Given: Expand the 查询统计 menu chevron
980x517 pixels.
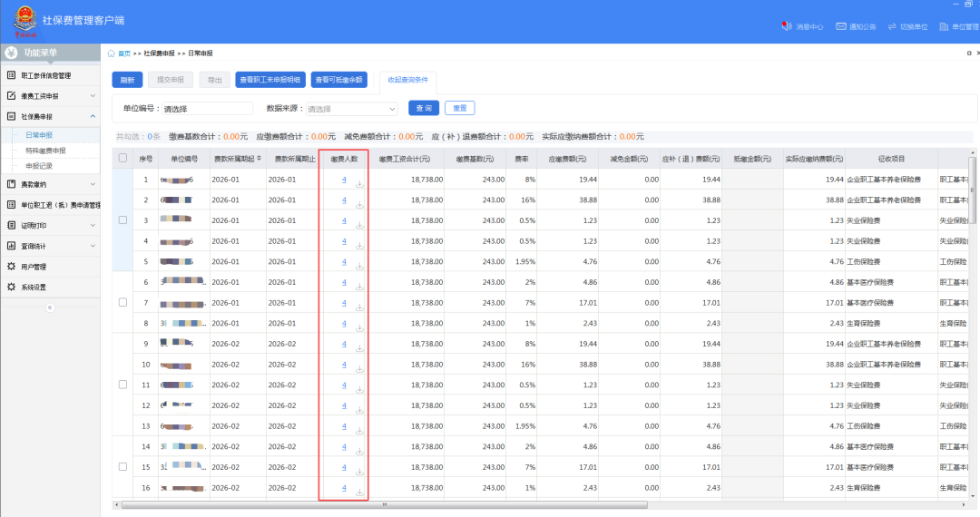Looking at the screenshot, I should 93,246.
